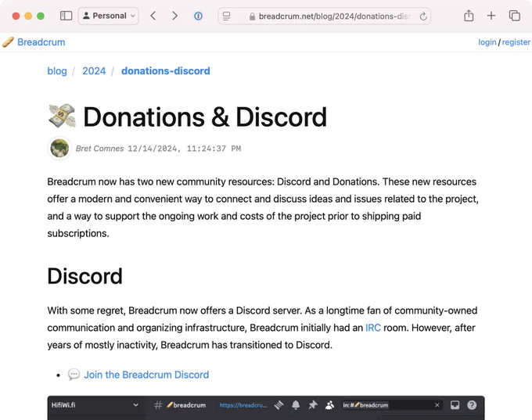Open the Breadcrum home link
This screenshot has width=532, height=420.
41,42
